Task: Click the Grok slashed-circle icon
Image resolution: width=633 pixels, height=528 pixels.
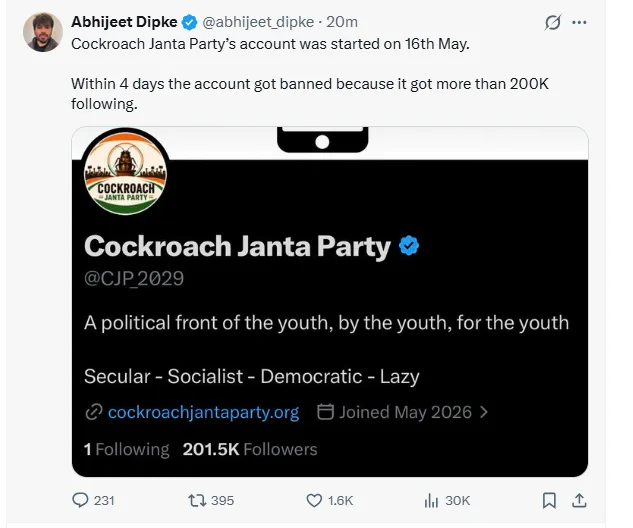Action: tap(553, 22)
